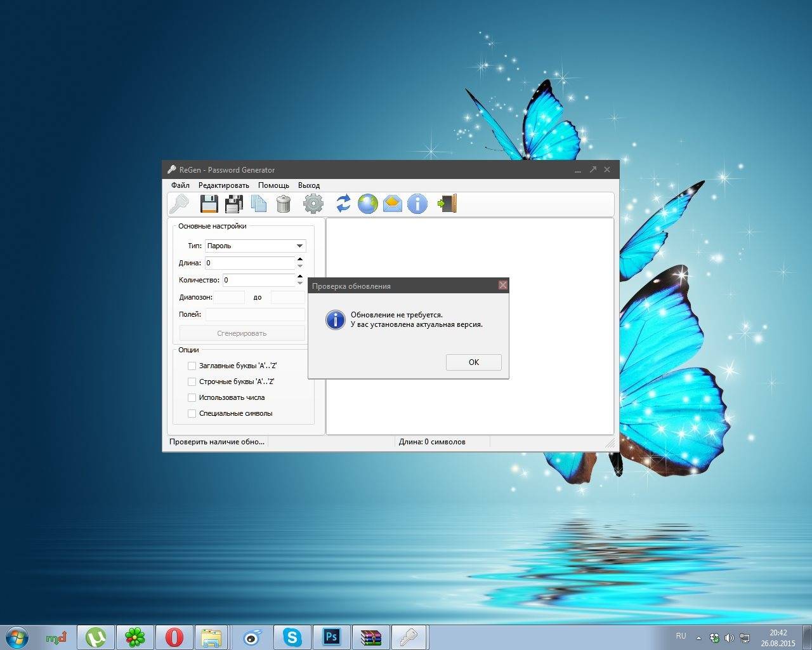Click the Диапозон start field
812x650 pixels.
pyautogui.click(x=229, y=297)
